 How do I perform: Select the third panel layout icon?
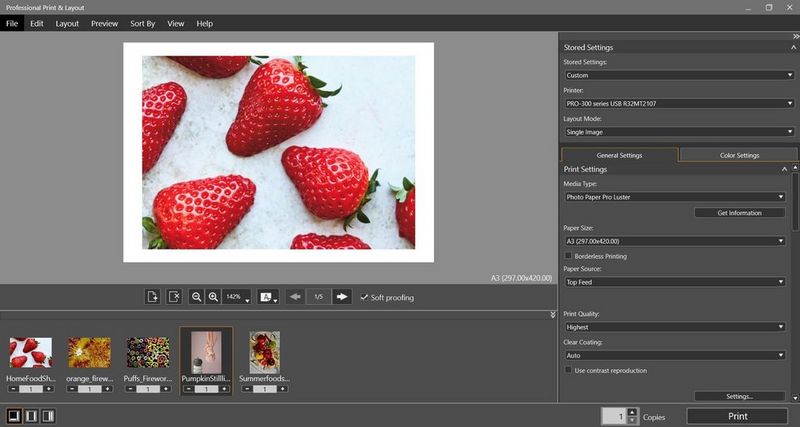[48, 415]
